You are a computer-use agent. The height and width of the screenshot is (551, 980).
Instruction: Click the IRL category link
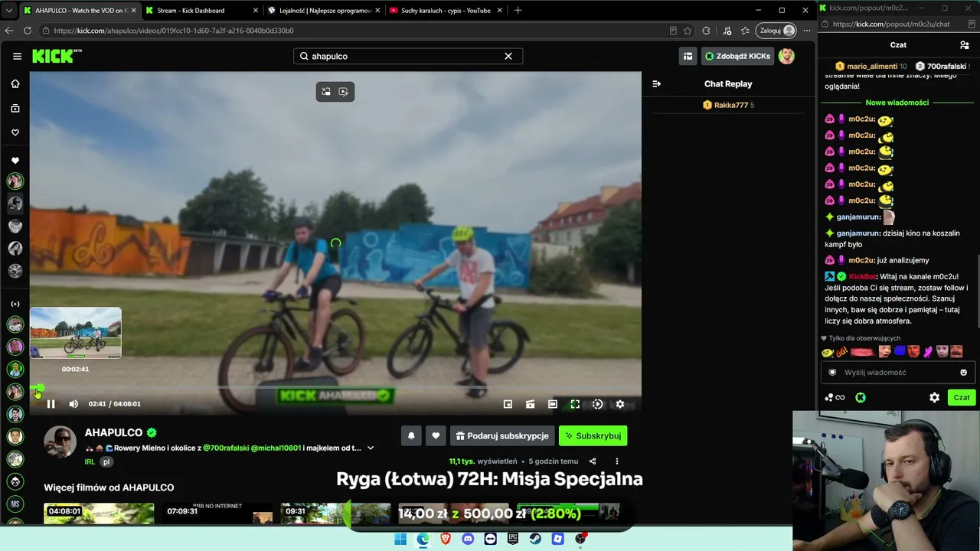[x=90, y=461]
